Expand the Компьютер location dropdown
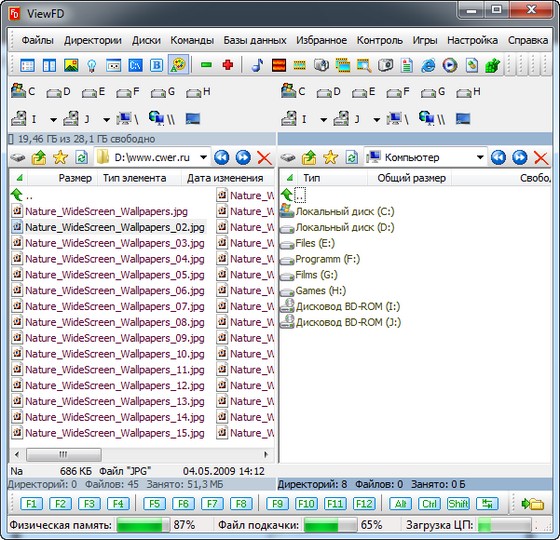Image resolution: width=560 pixels, height=540 pixels. pyautogui.click(x=480, y=157)
